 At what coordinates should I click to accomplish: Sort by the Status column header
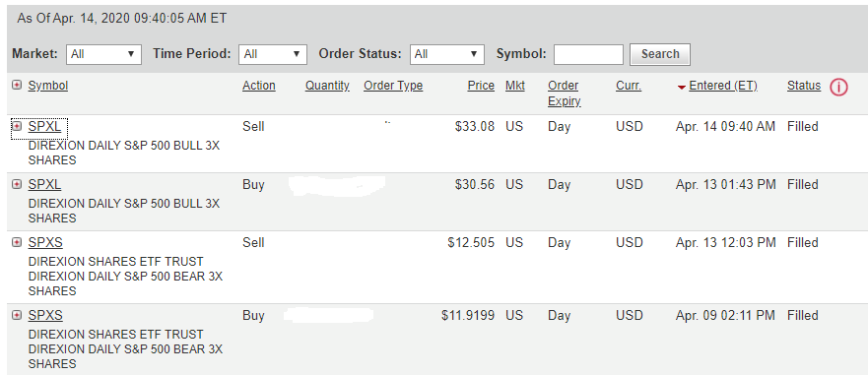click(x=804, y=86)
